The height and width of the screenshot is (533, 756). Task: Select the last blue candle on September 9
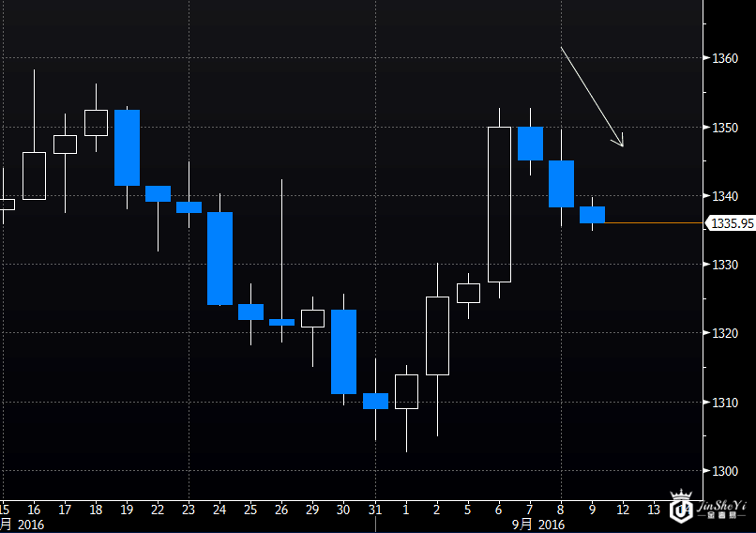point(592,215)
